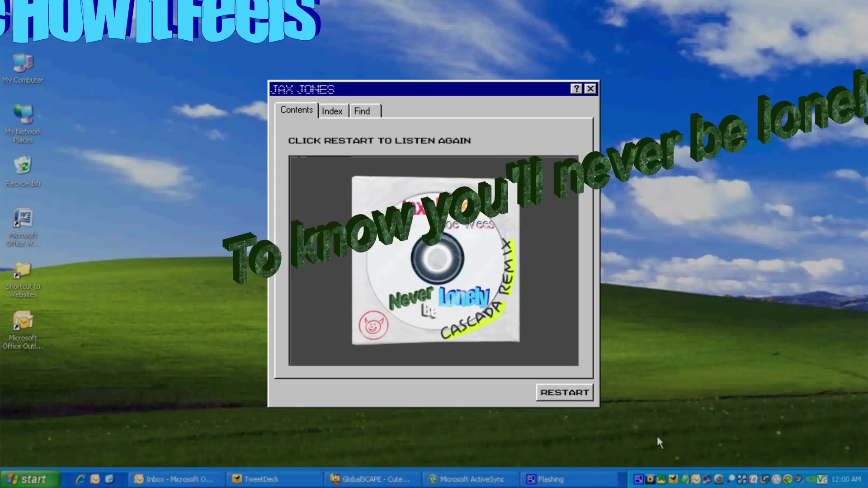This screenshot has height=488, width=868.
Task: Click the V2 VNC tray icon
Action: (822, 479)
